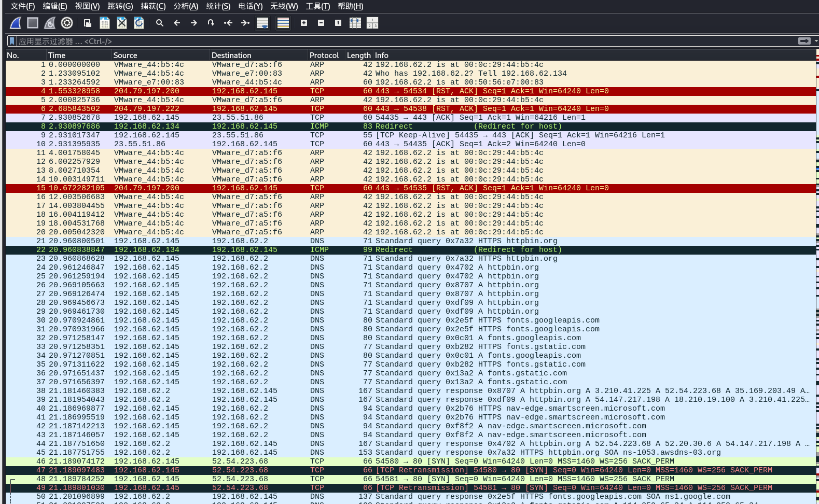The height and width of the screenshot is (504, 819).
Task: Apply the display filter with arrow button
Action: [804, 41]
